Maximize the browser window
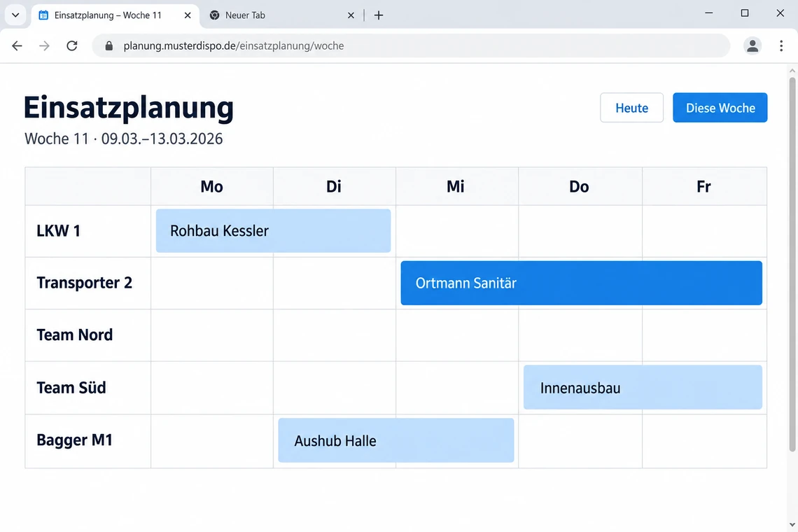This screenshot has width=798, height=532. tap(745, 13)
